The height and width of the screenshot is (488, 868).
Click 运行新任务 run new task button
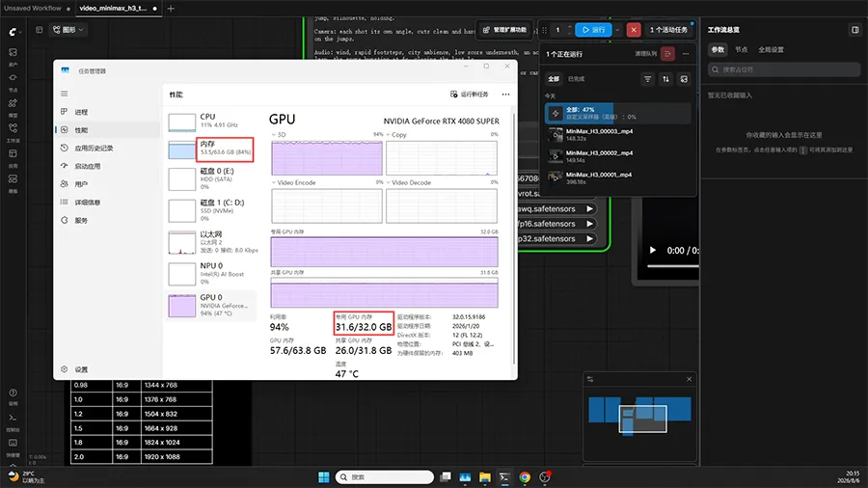click(x=470, y=95)
